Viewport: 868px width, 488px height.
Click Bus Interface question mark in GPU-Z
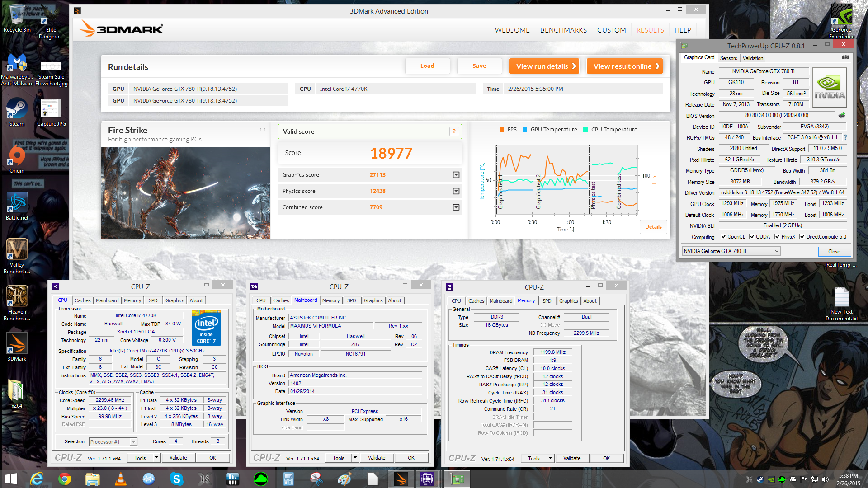click(x=845, y=137)
